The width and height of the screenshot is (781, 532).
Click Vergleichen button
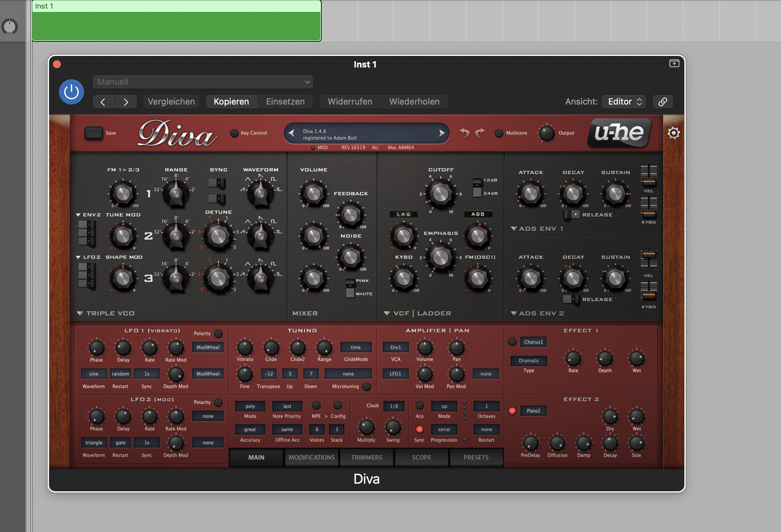[171, 102]
